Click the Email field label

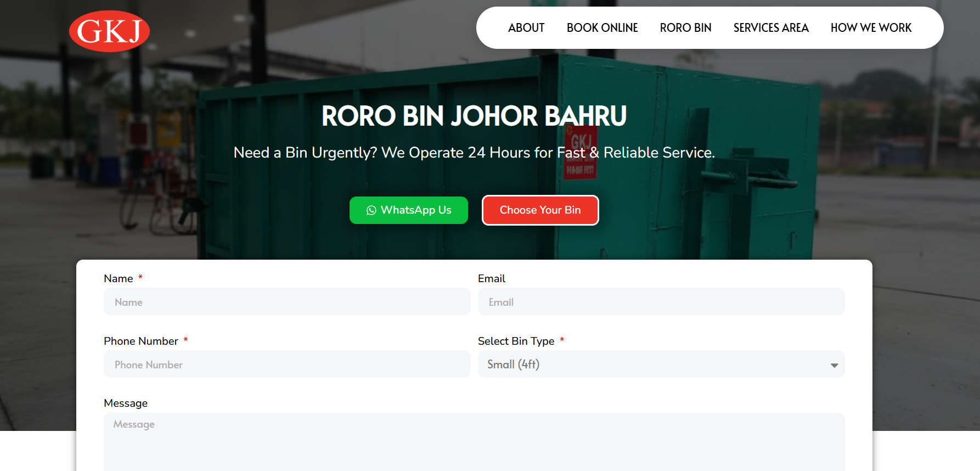tap(491, 279)
